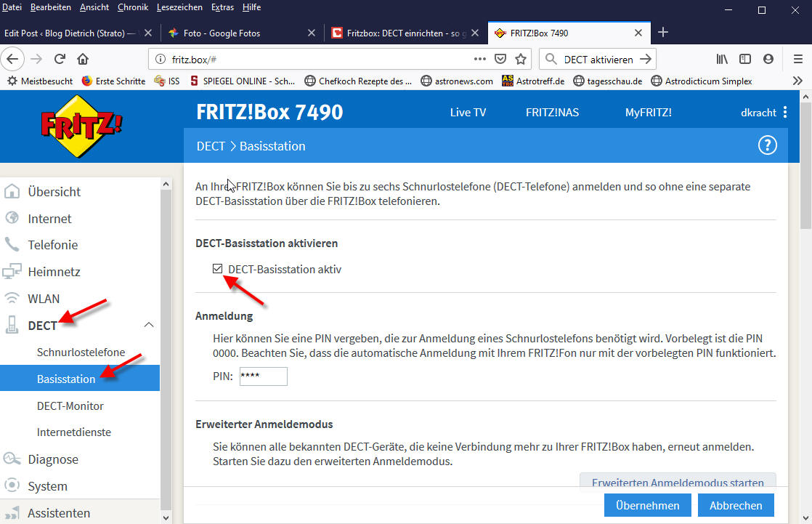The width and height of the screenshot is (812, 524).
Task: Open the Lesezeichen menu
Action: click(x=179, y=7)
